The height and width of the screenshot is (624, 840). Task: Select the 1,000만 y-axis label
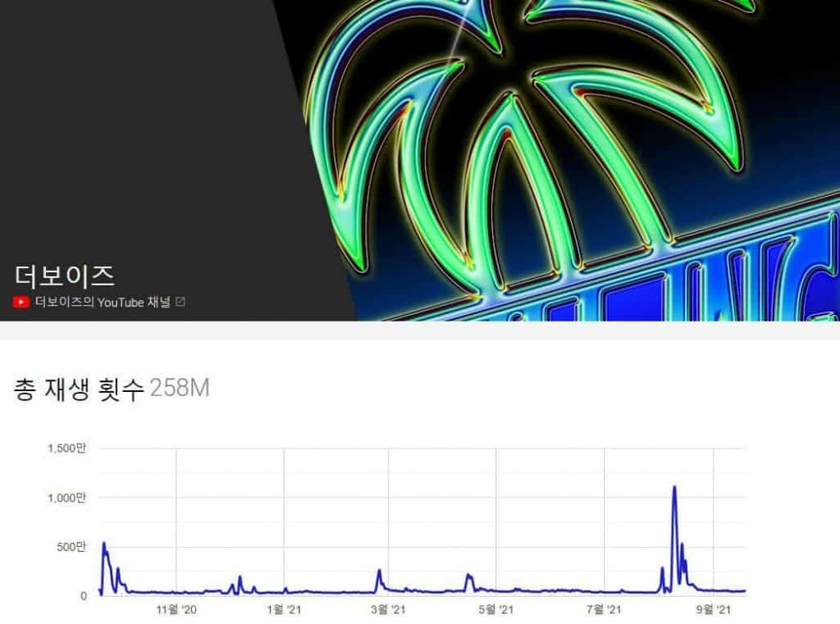pos(67,498)
